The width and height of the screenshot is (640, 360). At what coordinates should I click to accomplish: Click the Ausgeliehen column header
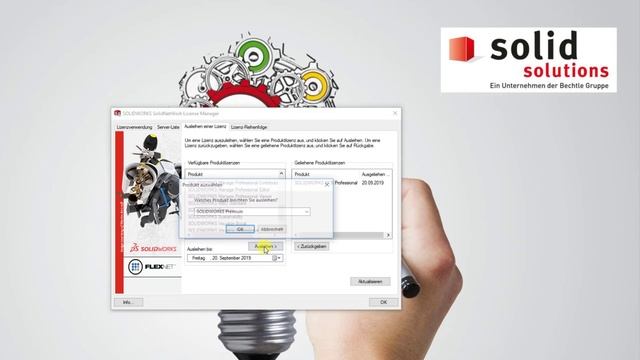click(x=376, y=174)
